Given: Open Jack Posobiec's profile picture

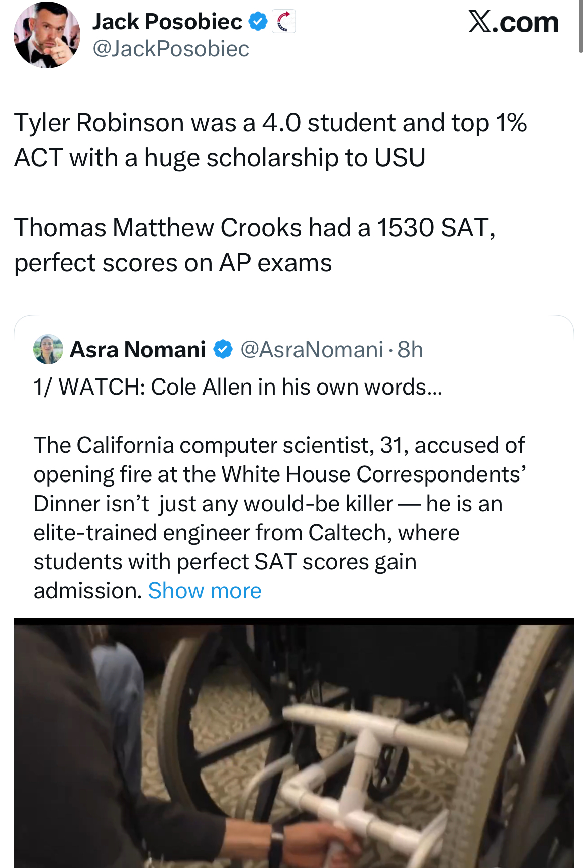Looking at the screenshot, I should [47, 35].
